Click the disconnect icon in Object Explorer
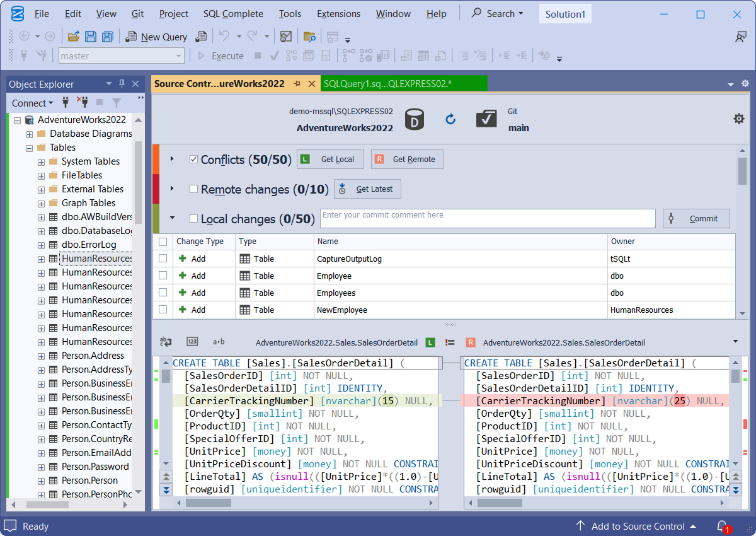Viewport: 756px width, 536px height. [x=83, y=103]
